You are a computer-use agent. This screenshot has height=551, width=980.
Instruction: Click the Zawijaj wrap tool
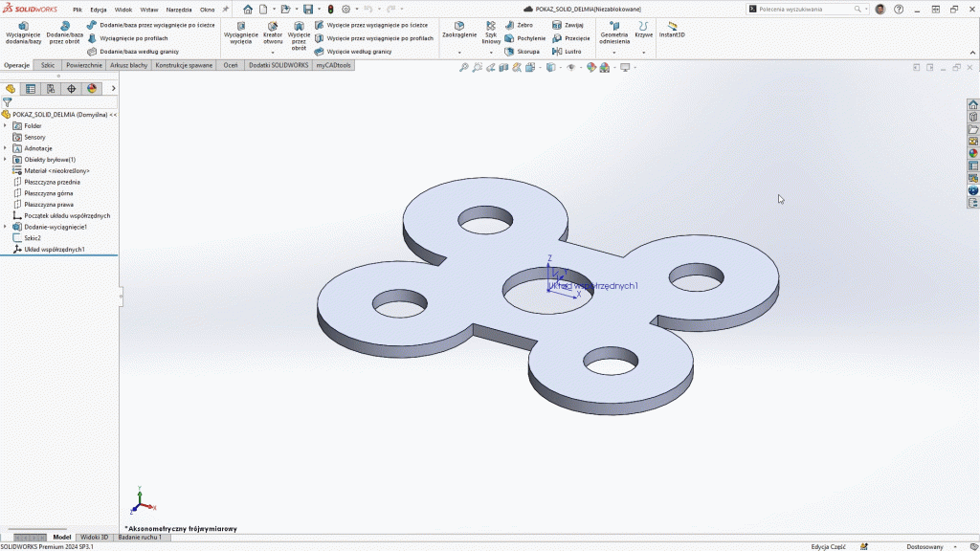[x=568, y=25]
